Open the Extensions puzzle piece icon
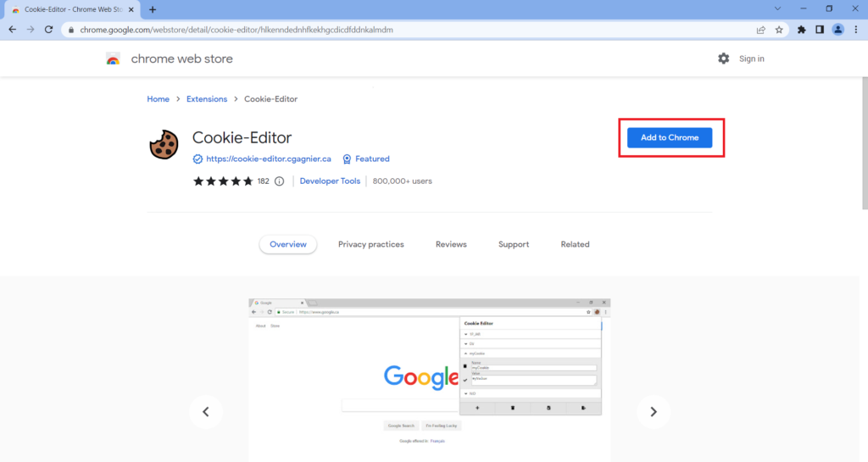The width and height of the screenshot is (868, 462). click(x=801, y=29)
